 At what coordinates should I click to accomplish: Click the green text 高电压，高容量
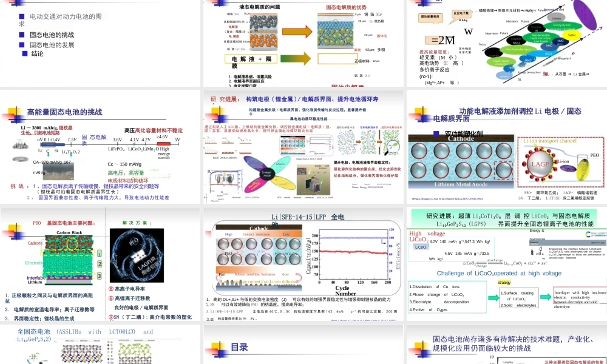tap(126, 173)
